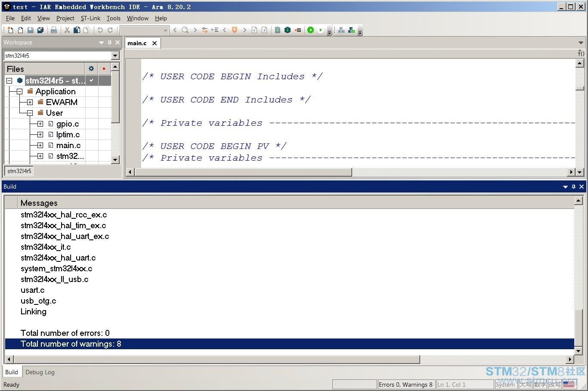Switch to the Debug Log tab
This screenshot has width=588, height=391.
tap(40, 372)
